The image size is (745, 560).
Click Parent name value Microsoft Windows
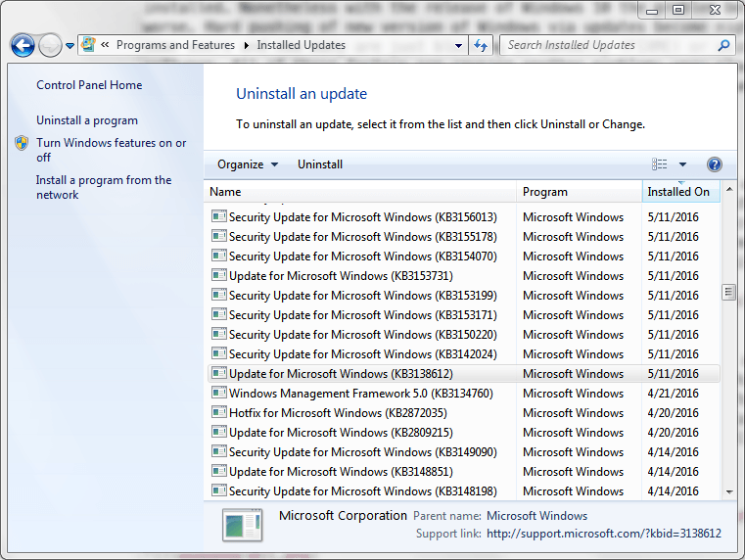pyautogui.click(x=536, y=516)
